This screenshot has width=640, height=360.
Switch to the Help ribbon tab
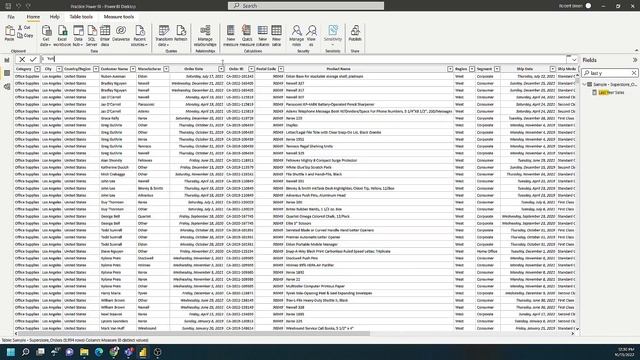tap(55, 17)
